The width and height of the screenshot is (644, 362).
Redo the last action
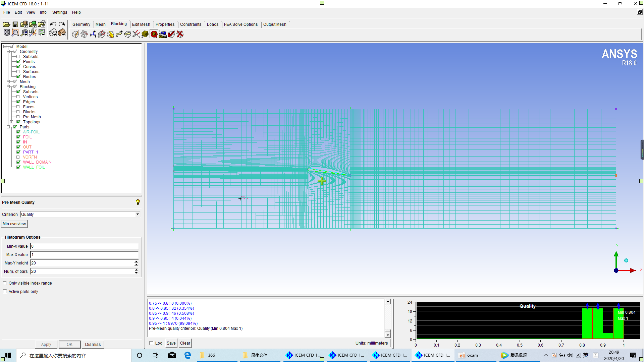click(62, 24)
